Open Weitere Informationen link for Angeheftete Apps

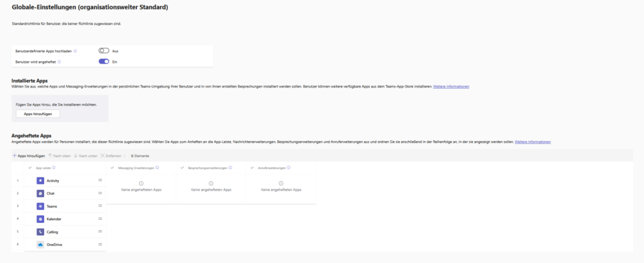(x=533, y=142)
